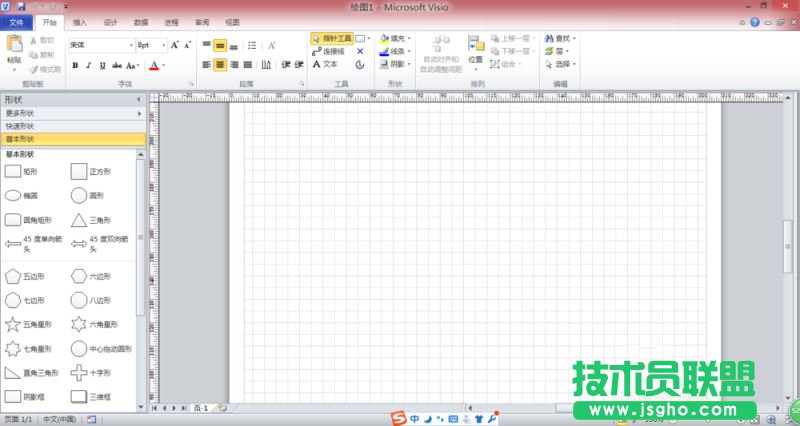This screenshot has height=426, width=800.
Task: Click Quick Shapes (快速形状) heading
Action: [73, 126]
